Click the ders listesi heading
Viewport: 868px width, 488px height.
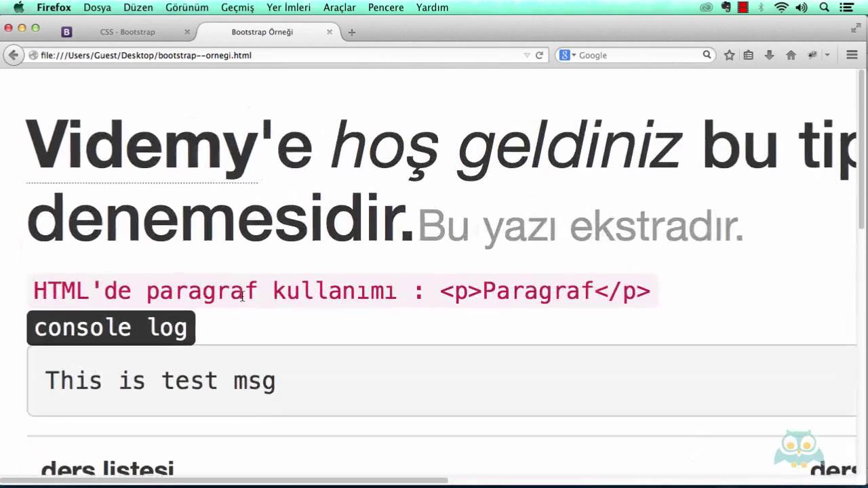pyautogui.click(x=108, y=469)
